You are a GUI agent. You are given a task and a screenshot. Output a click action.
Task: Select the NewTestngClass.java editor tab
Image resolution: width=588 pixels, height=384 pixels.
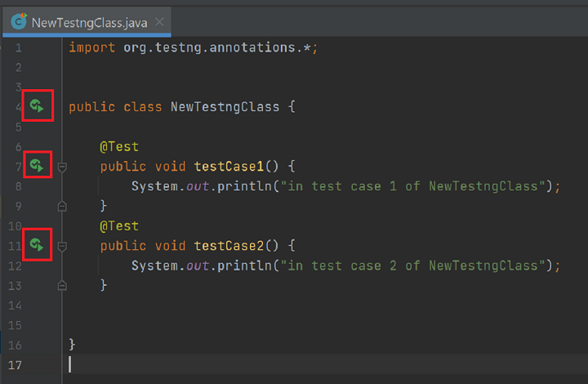tap(89, 22)
